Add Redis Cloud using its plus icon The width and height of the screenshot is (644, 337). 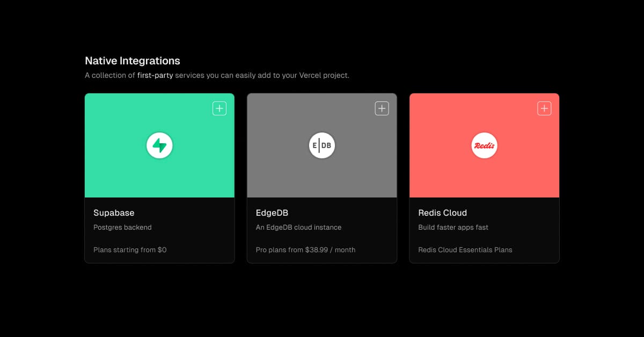point(544,108)
